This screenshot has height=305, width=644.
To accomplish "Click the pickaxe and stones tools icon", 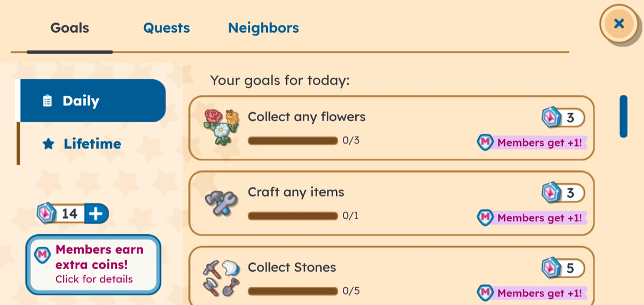I will 221,278.
